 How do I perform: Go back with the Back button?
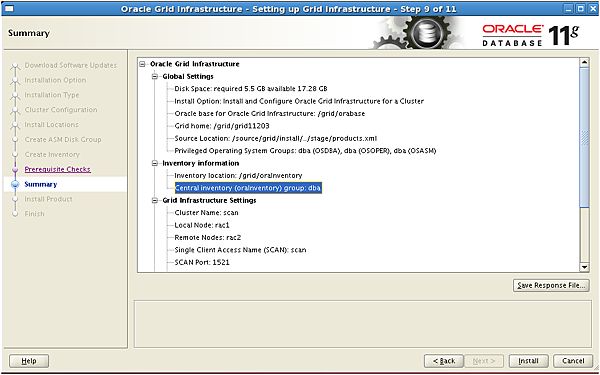coord(444,361)
